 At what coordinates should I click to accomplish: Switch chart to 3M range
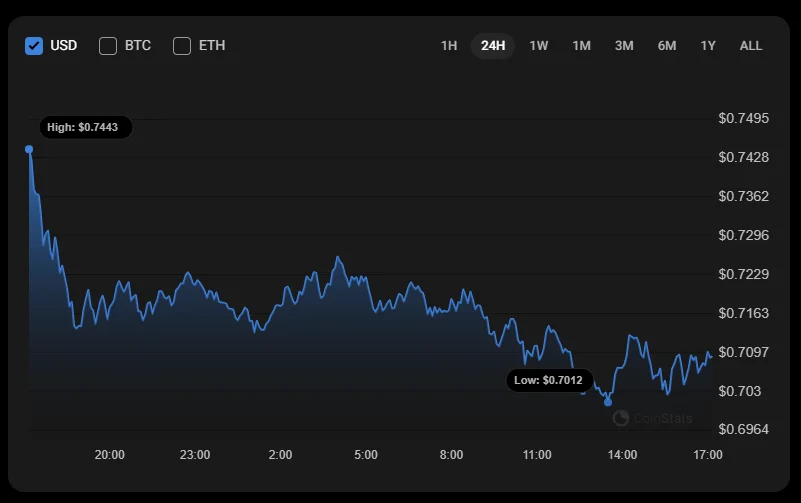[x=624, y=45]
